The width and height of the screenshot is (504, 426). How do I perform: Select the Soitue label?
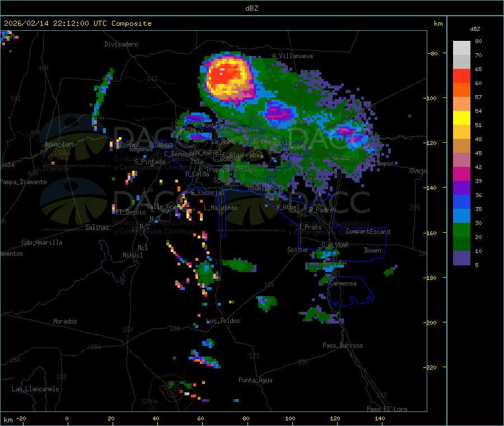297,250
